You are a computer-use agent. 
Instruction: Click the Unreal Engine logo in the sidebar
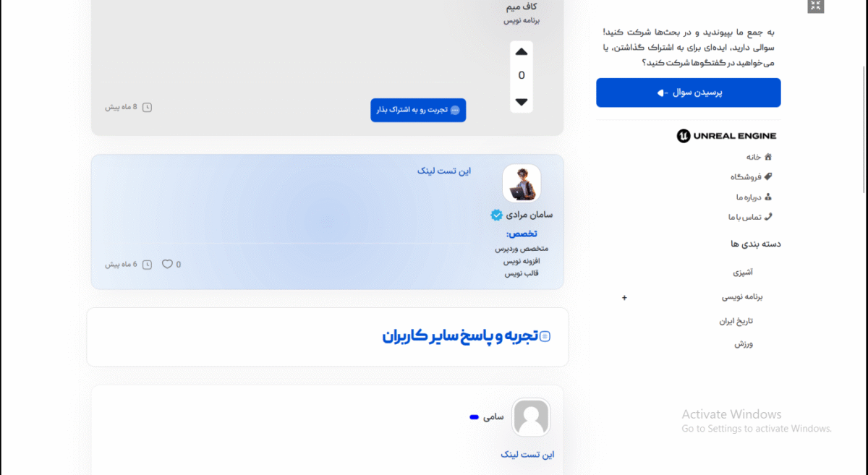click(726, 135)
